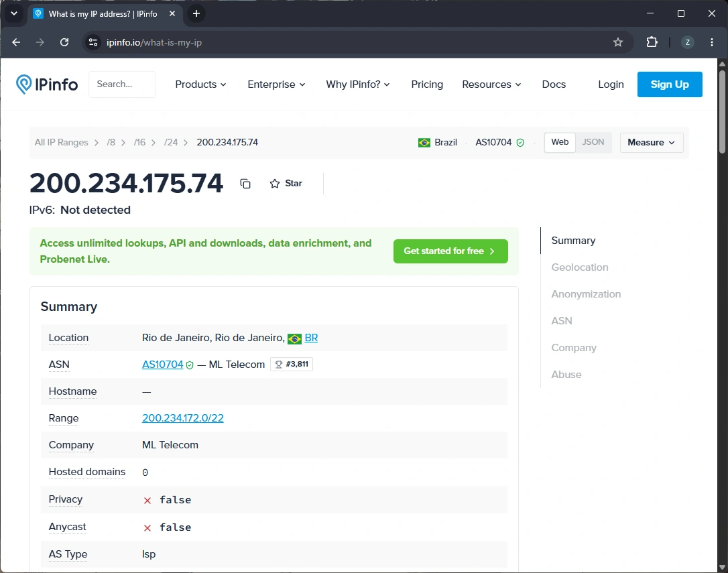Open the BR country link
Image resolution: width=728 pixels, height=573 pixels.
[311, 338]
